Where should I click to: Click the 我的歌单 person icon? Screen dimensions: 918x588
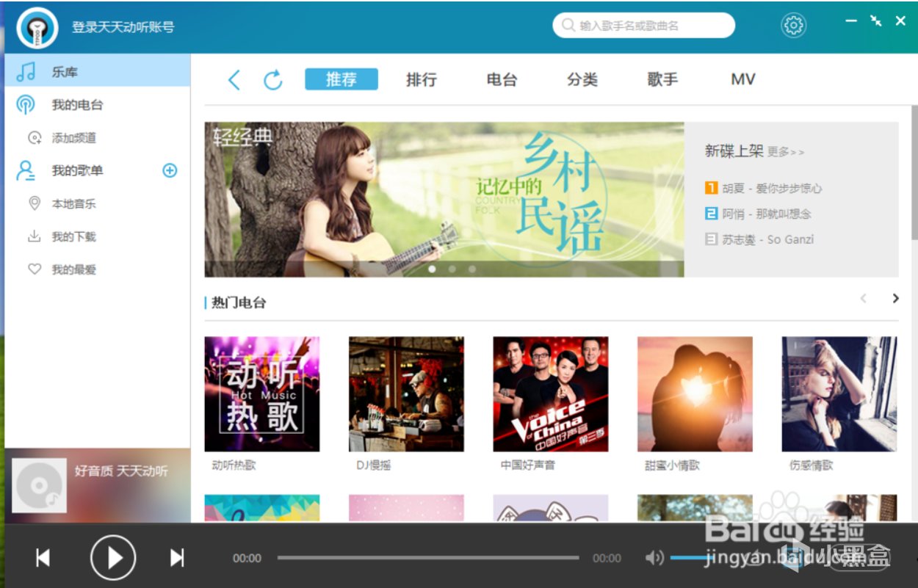26,171
